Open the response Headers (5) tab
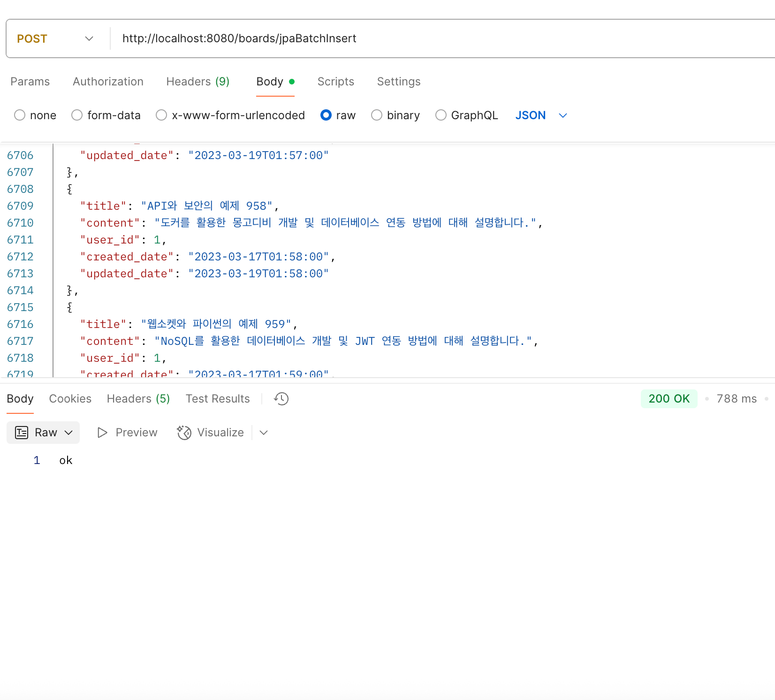 [138, 399]
